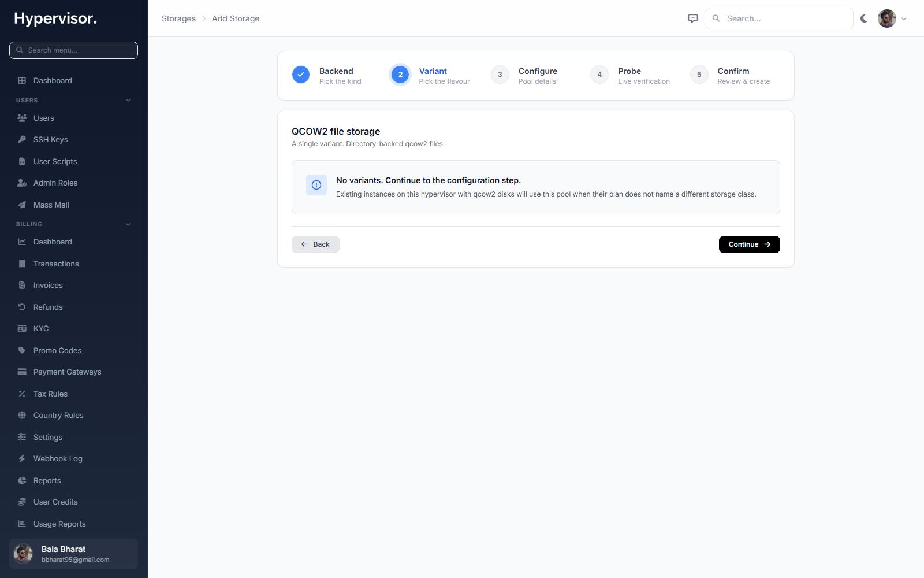Select step 4 Probe
Viewport: 924px width, 578px height.
pyautogui.click(x=630, y=75)
